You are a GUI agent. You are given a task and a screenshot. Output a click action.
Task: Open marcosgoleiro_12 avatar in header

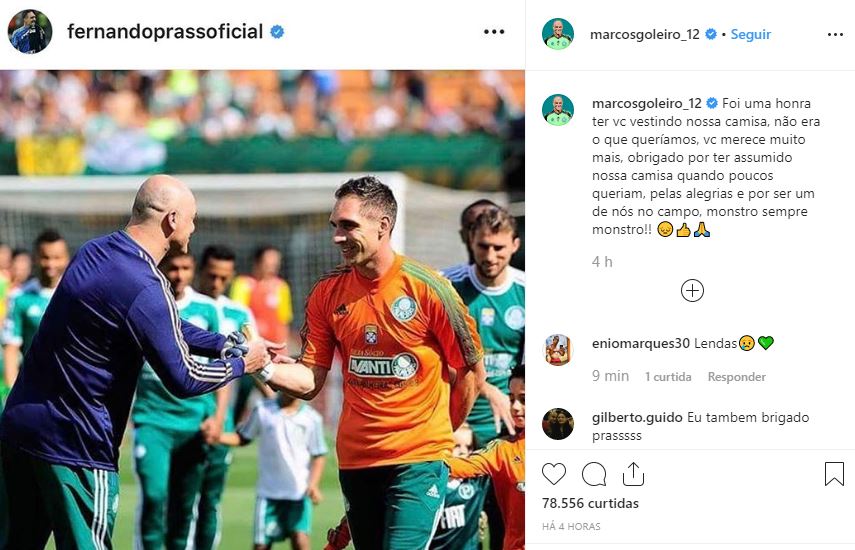(558, 34)
